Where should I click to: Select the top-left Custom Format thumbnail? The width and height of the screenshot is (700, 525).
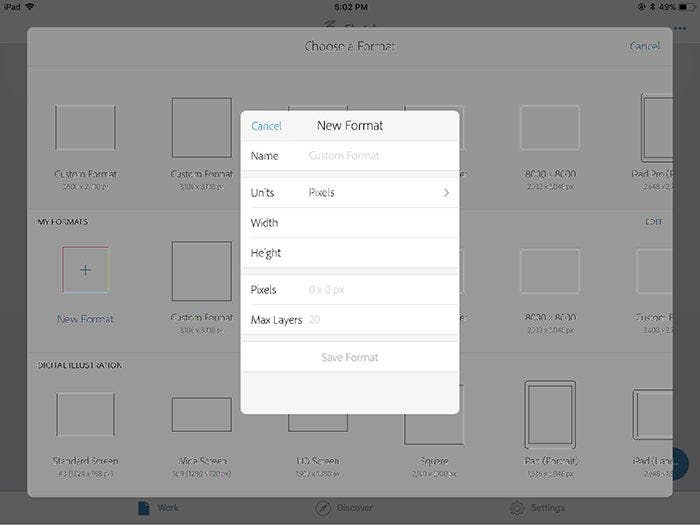pyautogui.click(x=85, y=128)
